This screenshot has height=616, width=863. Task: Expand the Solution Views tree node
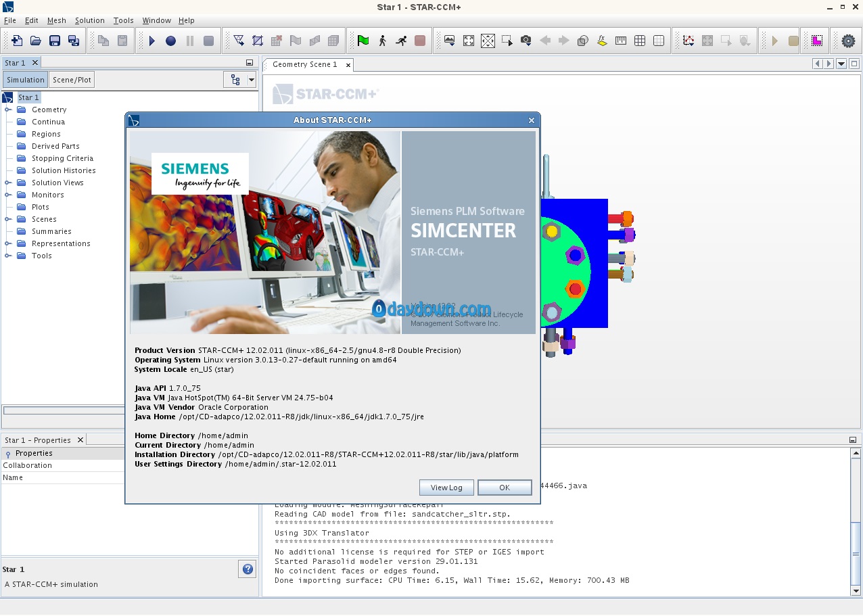tap(8, 183)
